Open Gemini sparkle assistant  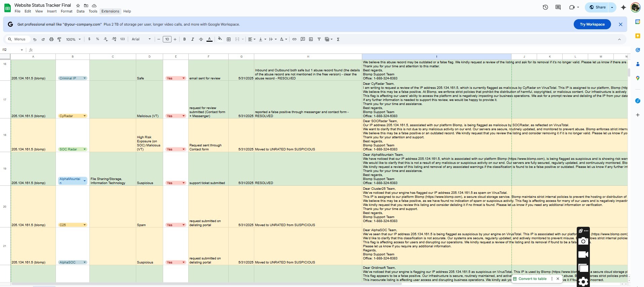(x=623, y=7)
